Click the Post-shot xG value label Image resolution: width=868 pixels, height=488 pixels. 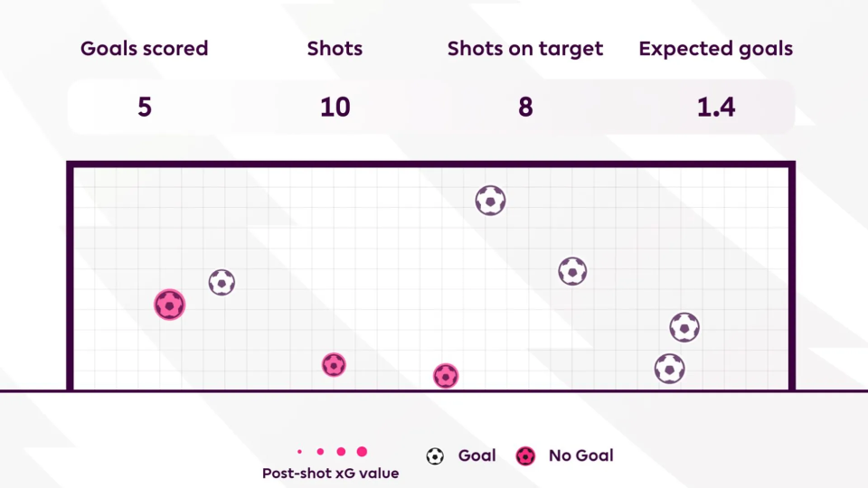330,474
